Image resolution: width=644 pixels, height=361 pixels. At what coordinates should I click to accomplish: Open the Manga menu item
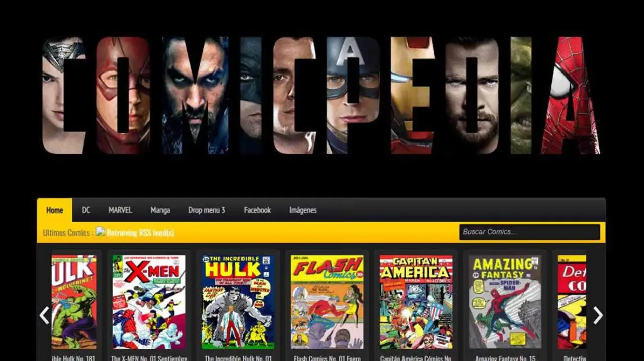tap(160, 210)
